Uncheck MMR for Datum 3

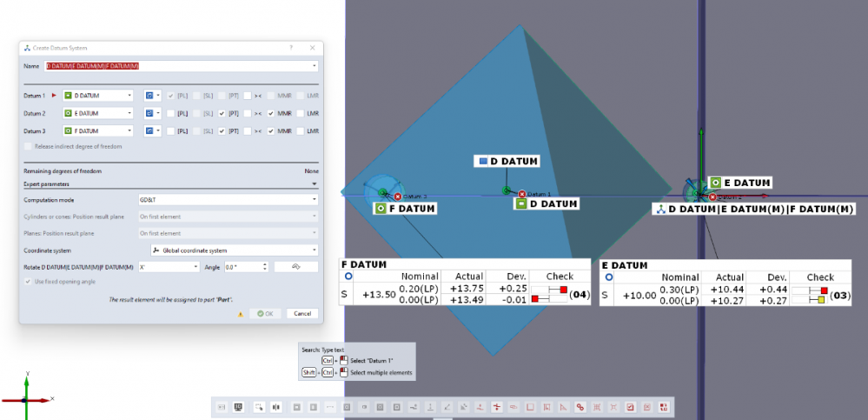(271, 131)
